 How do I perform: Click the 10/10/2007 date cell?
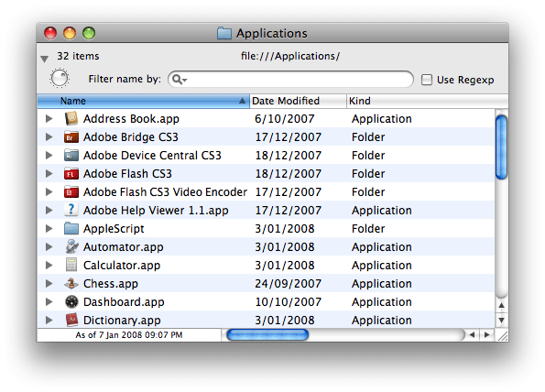[x=289, y=302]
